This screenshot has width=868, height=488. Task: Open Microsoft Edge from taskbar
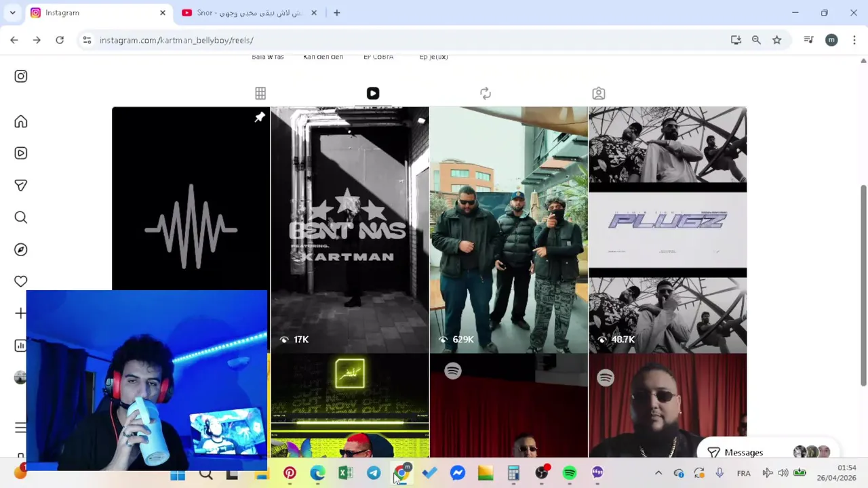pyautogui.click(x=317, y=473)
